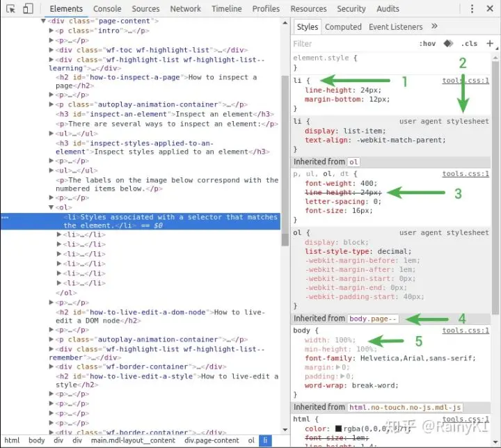Toggle the animations diamond icon in Styles

coord(448,43)
